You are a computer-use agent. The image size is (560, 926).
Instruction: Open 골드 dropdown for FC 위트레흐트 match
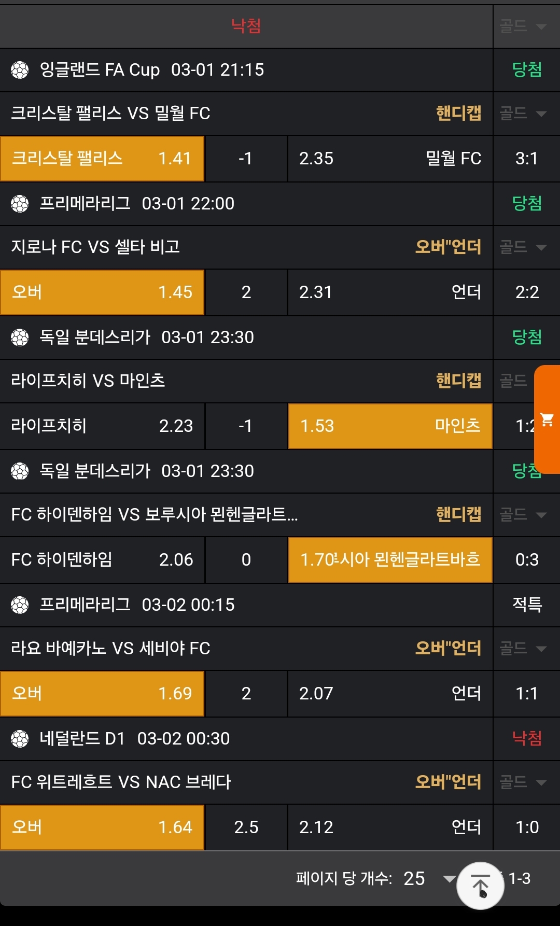[524, 782]
